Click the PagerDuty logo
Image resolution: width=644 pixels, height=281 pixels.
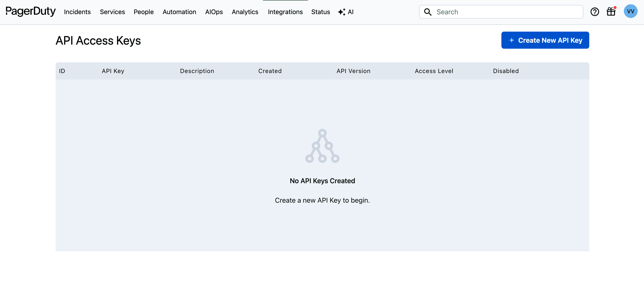tap(31, 11)
